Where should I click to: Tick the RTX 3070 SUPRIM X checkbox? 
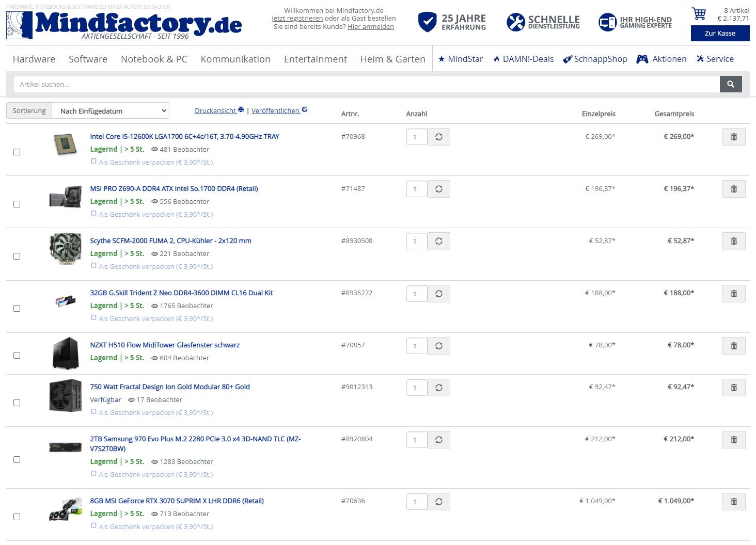pyautogui.click(x=17, y=517)
